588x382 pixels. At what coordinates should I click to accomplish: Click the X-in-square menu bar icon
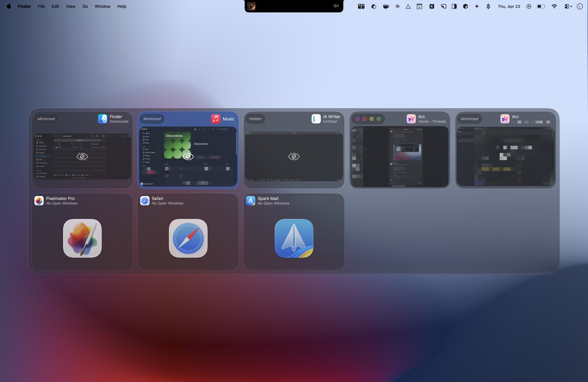pyautogui.click(x=432, y=6)
